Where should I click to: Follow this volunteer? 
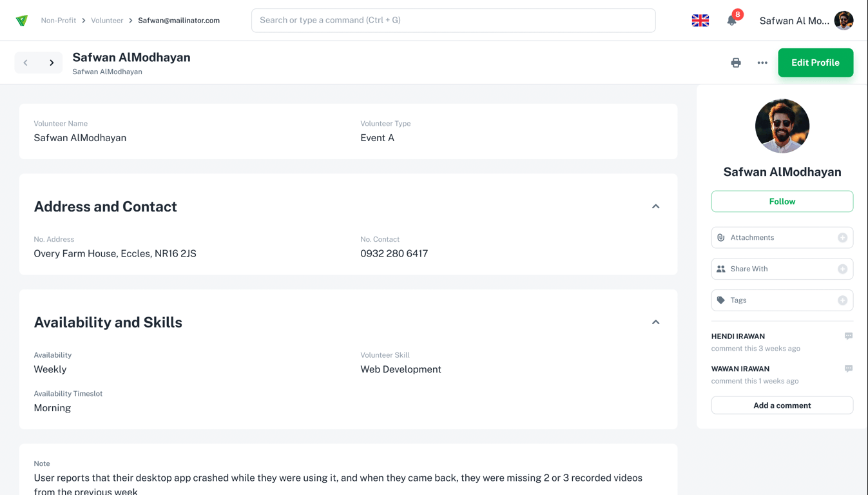pyautogui.click(x=782, y=201)
